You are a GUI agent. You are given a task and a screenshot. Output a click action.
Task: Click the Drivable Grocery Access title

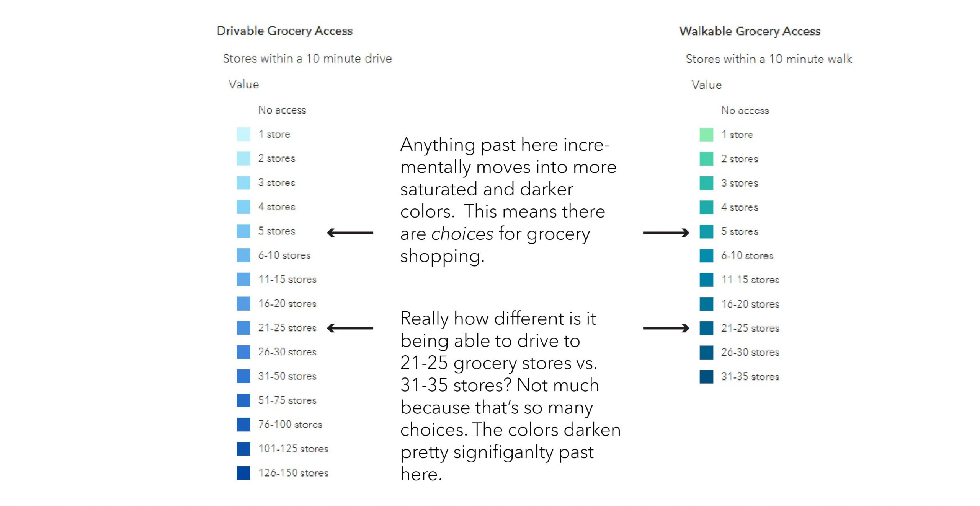click(x=284, y=31)
